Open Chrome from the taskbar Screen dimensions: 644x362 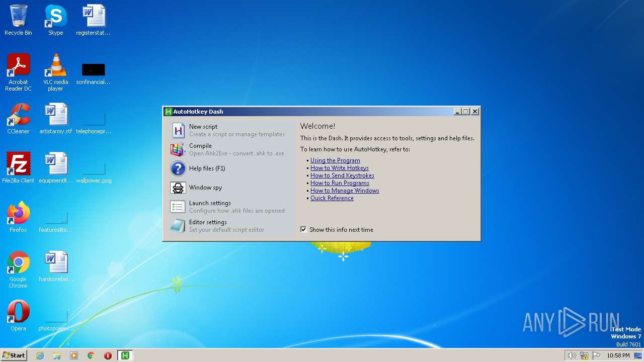tap(91, 355)
